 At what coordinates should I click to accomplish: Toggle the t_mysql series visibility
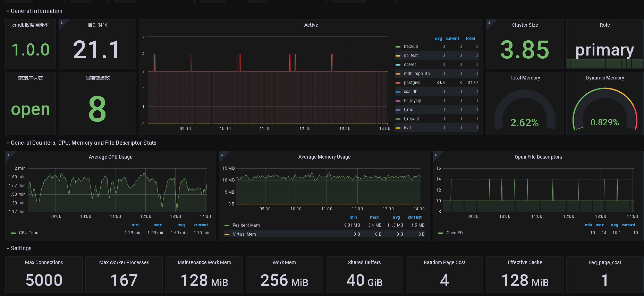tap(411, 119)
